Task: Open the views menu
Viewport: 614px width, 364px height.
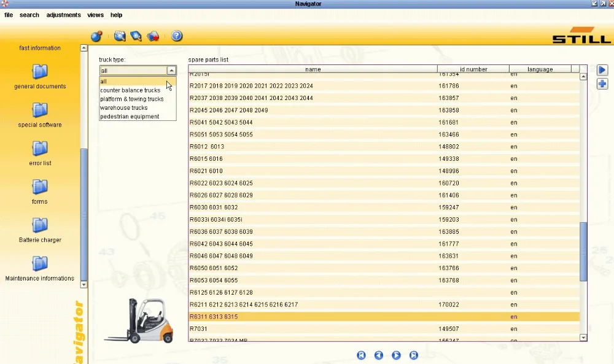Action: pyautogui.click(x=96, y=15)
